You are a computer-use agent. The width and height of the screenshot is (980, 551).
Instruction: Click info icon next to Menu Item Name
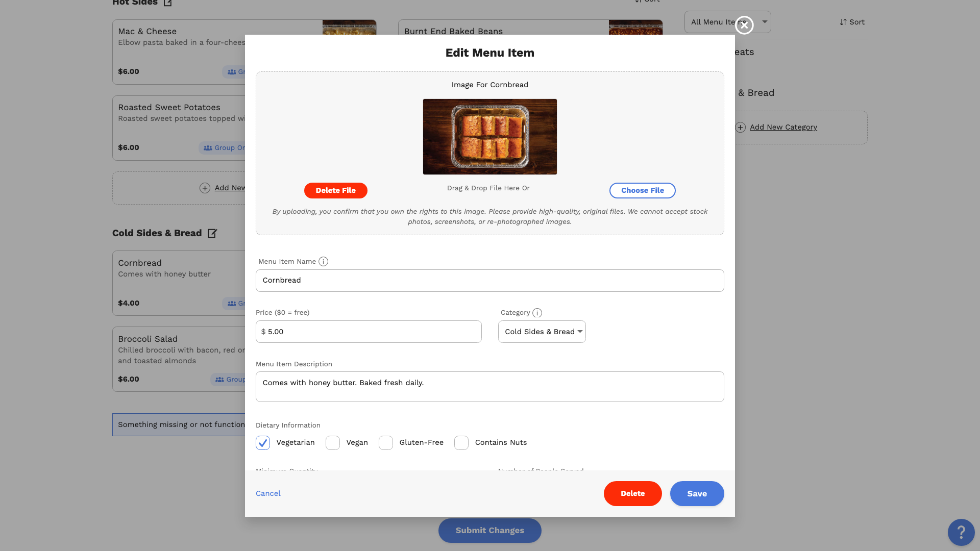[323, 262]
